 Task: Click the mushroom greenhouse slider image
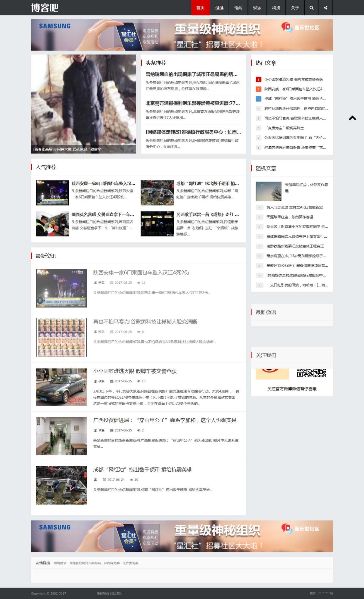coord(84,104)
